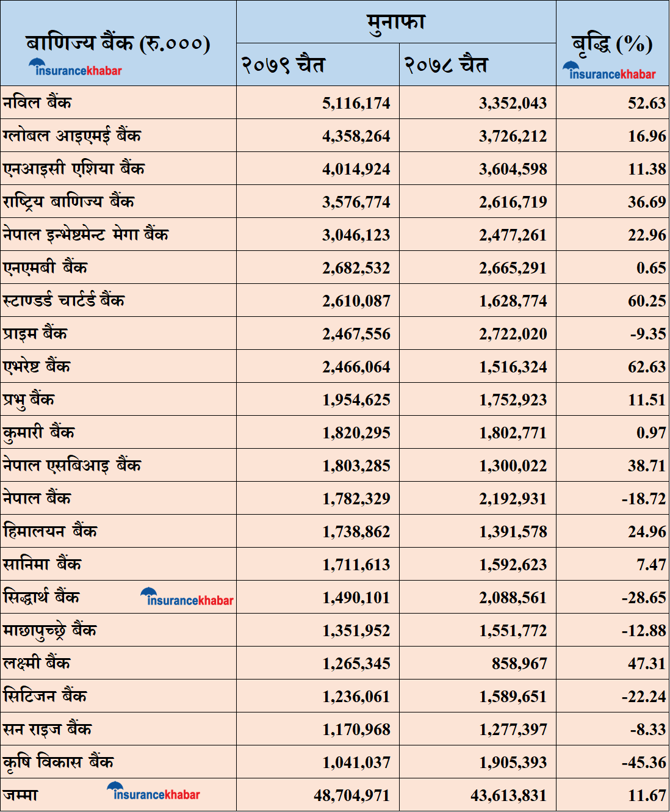Select the नेपाल एसबिआइ बैंक row label
The height and width of the screenshot is (812, 670).
(x=72, y=465)
